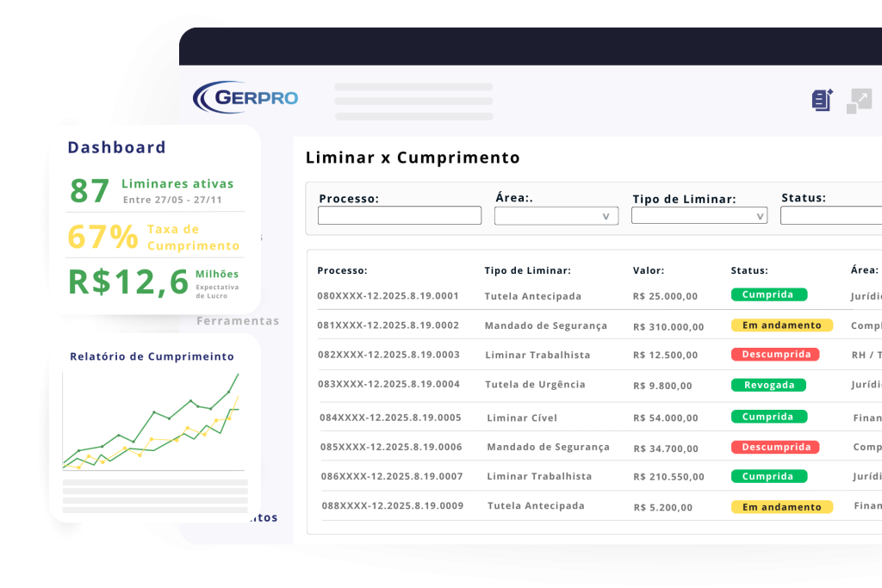Image resolution: width=882 pixels, height=588 pixels.
Task: Expand the Tipo de Liminar dropdown
Action: click(x=699, y=216)
